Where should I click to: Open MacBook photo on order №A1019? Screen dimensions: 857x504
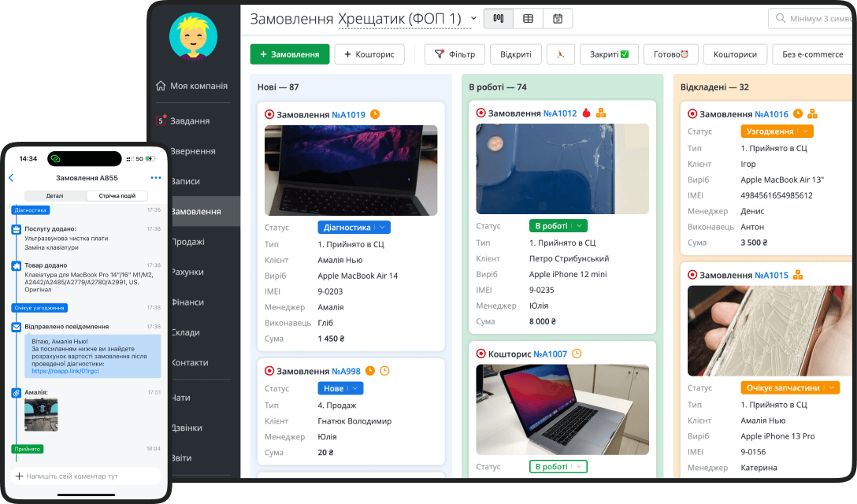pyautogui.click(x=351, y=170)
